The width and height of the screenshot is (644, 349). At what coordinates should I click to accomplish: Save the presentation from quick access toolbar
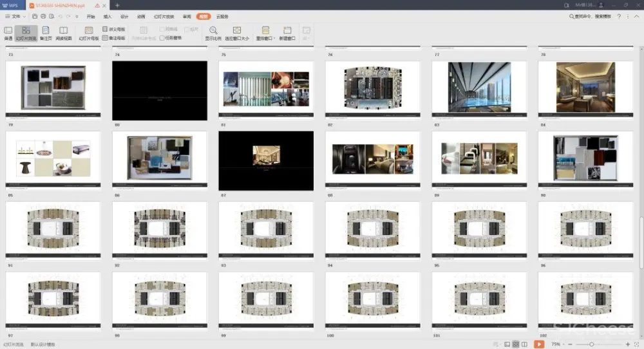pos(35,17)
